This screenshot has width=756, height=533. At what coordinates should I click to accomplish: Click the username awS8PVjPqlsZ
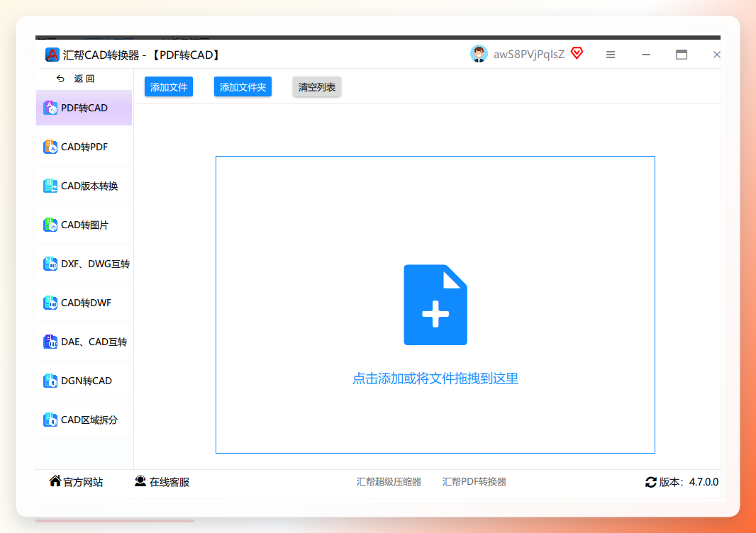click(529, 55)
